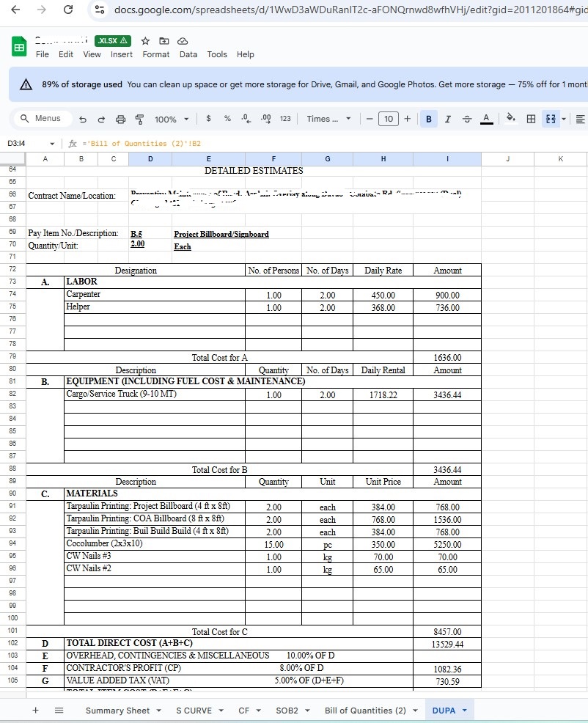Toggle bold formatting
This screenshot has height=723, width=588.
click(429, 119)
